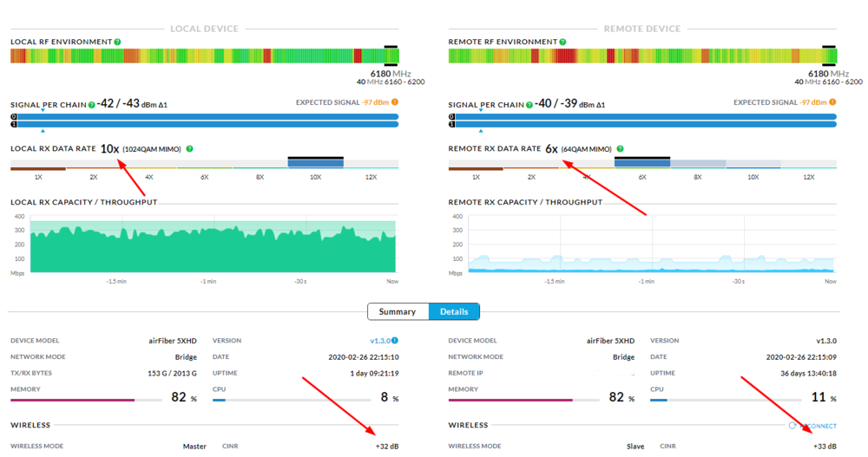Click the Local RX Capacity throughput graph
868x457 pixels.
[x=213, y=247]
